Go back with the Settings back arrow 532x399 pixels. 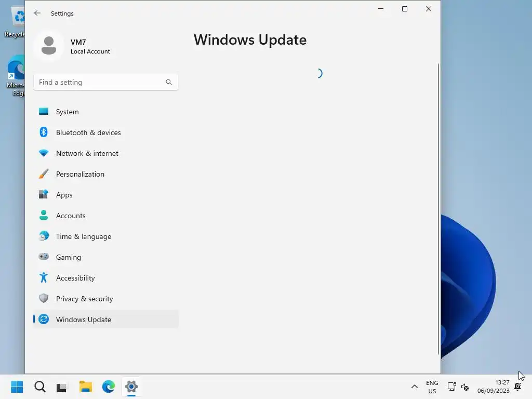click(x=37, y=13)
